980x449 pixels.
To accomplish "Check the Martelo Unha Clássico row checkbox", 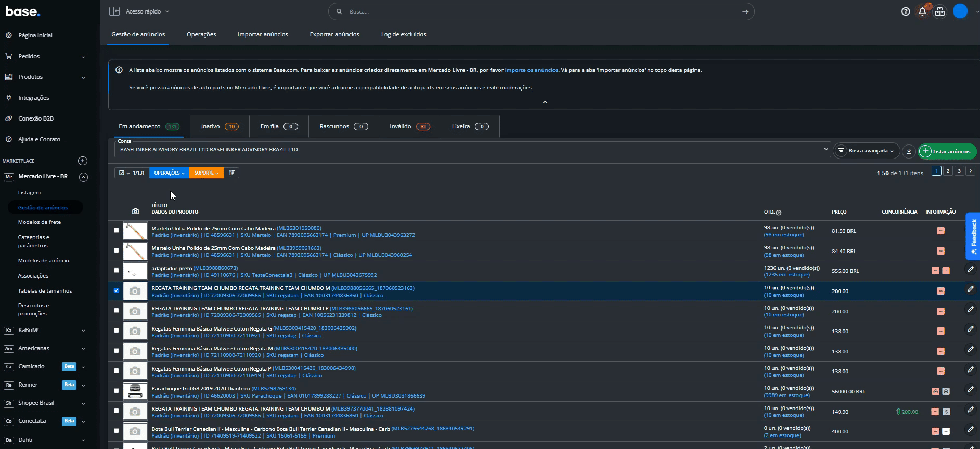I will point(117,250).
